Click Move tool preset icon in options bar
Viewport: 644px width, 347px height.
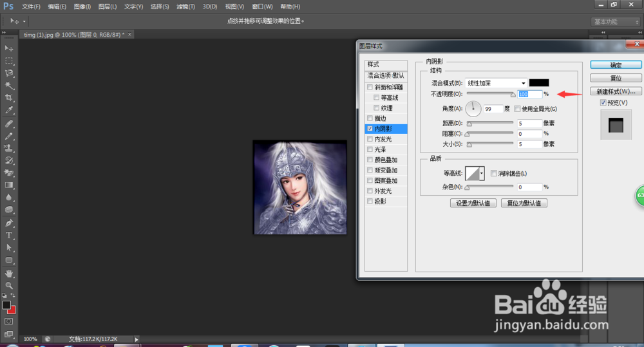[15, 21]
